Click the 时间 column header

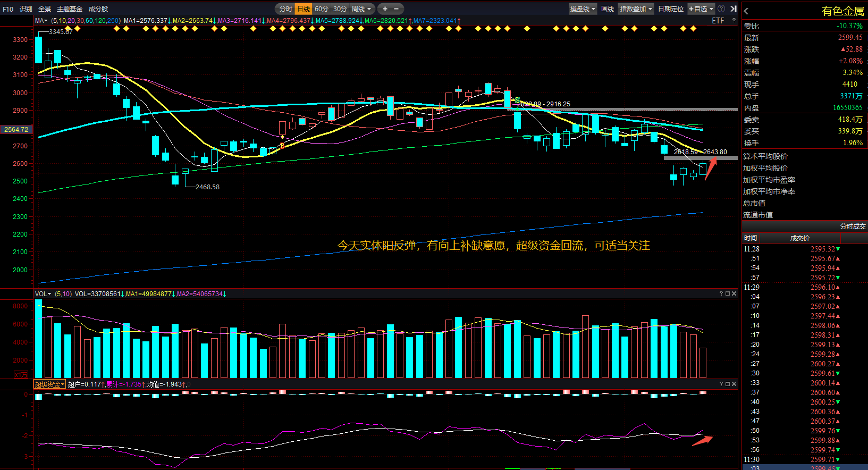(751, 238)
